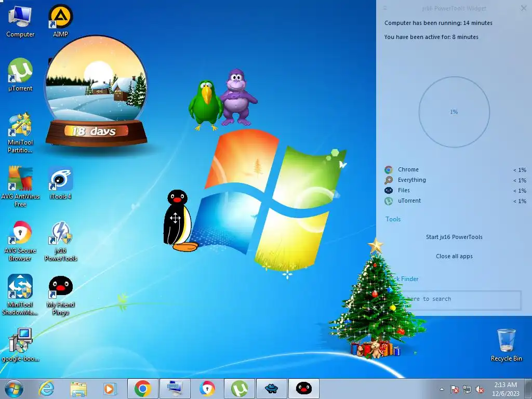
Task: Launch AIMP from the desktop
Action: pos(60,21)
